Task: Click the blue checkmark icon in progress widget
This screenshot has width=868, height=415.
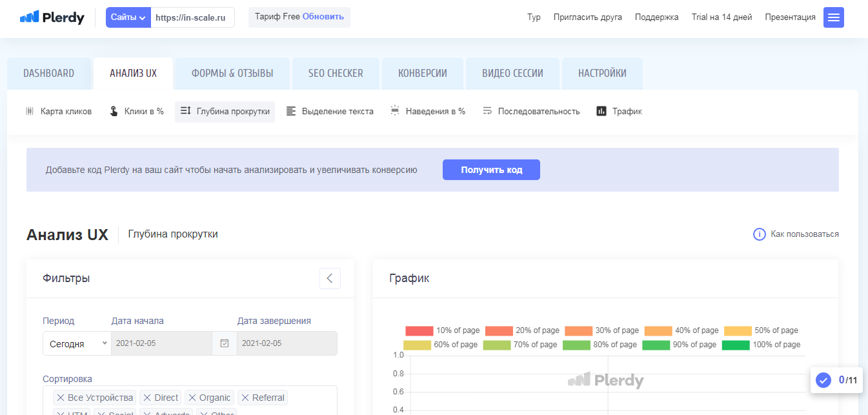Action: [x=823, y=380]
